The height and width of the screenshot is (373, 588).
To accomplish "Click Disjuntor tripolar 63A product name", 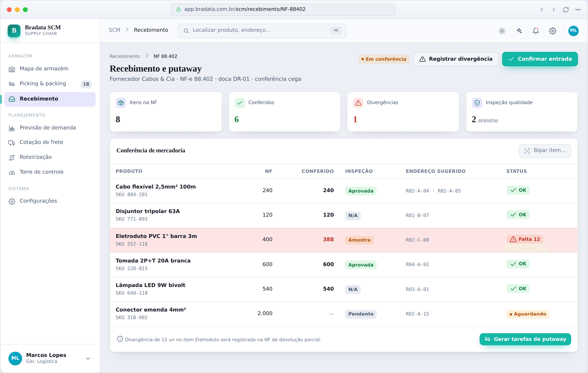I will click(x=148, y=211).
